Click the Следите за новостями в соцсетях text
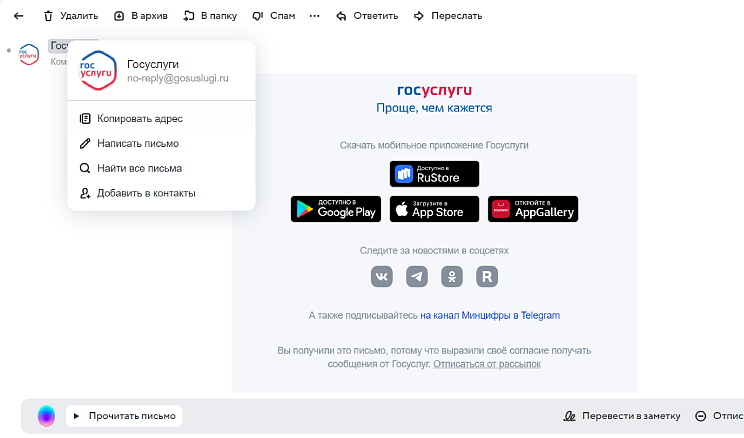 [x=434, y=251]
